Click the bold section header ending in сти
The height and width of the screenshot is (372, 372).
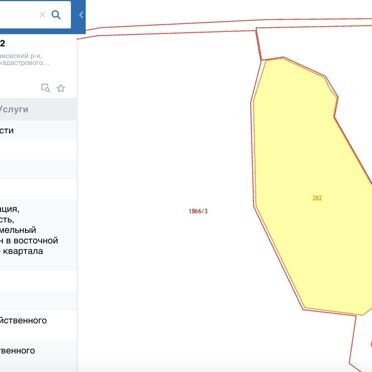coord(7,131)
